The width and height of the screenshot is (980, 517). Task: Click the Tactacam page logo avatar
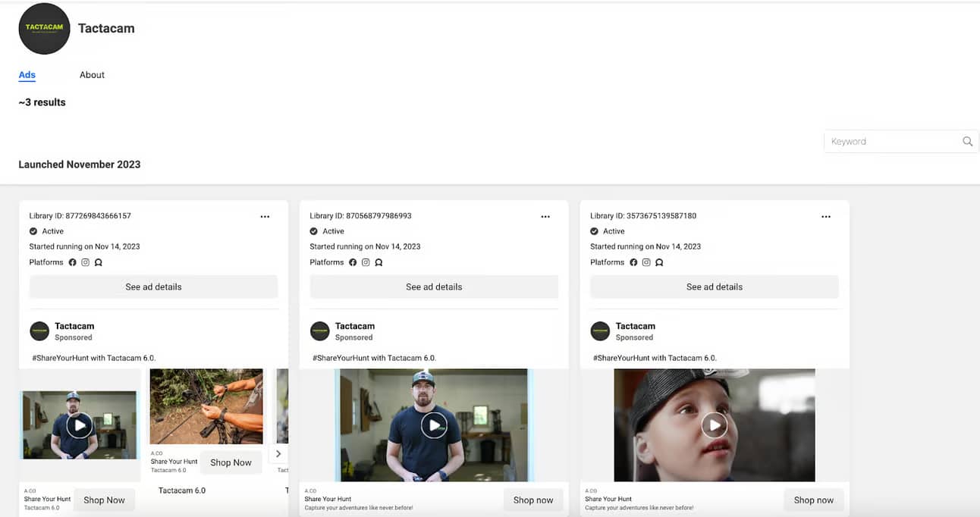44,29
